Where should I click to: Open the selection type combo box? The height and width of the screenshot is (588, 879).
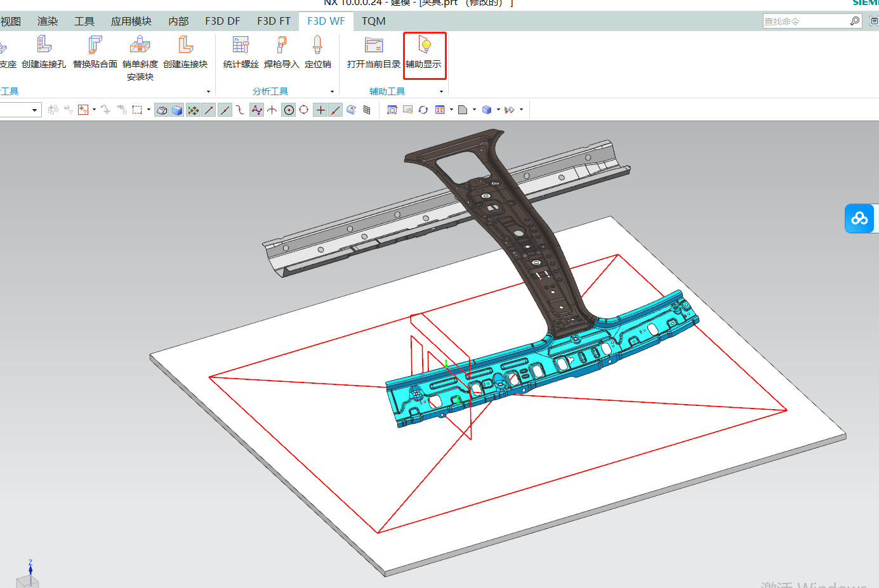click(x=20, y=110)
